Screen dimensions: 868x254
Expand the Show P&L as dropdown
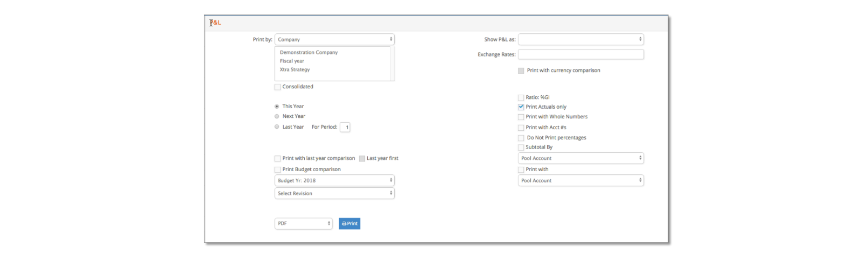pos(581,40)
